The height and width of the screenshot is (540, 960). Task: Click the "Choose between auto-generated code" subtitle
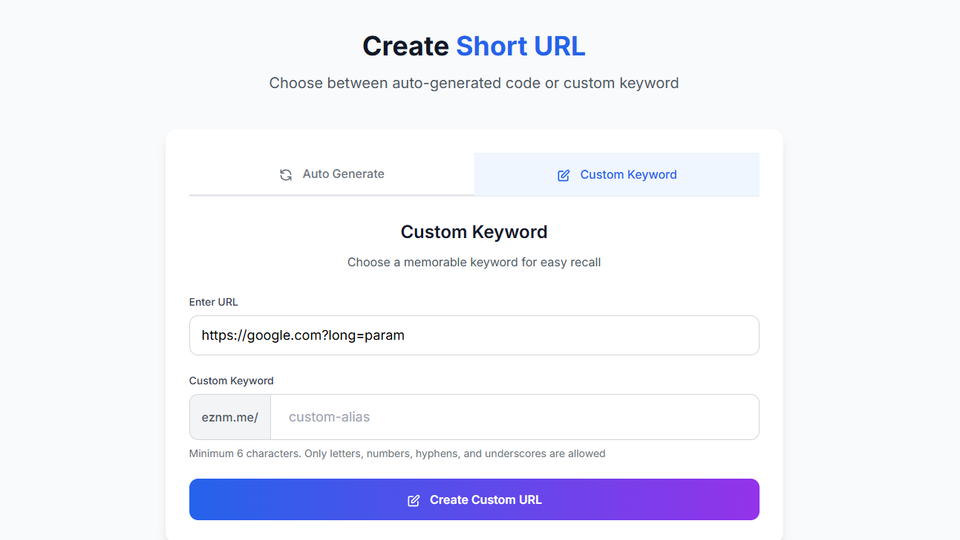tap(474, 83)
